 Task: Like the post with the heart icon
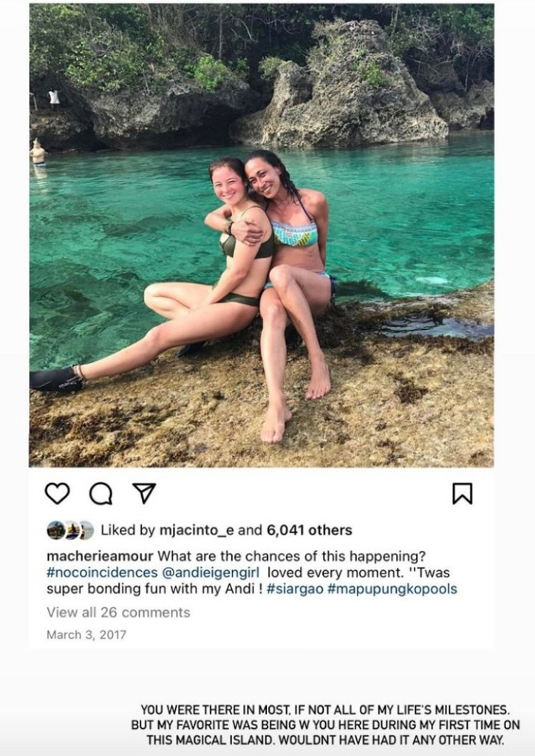pyautogui.click(x=57, y=493)
